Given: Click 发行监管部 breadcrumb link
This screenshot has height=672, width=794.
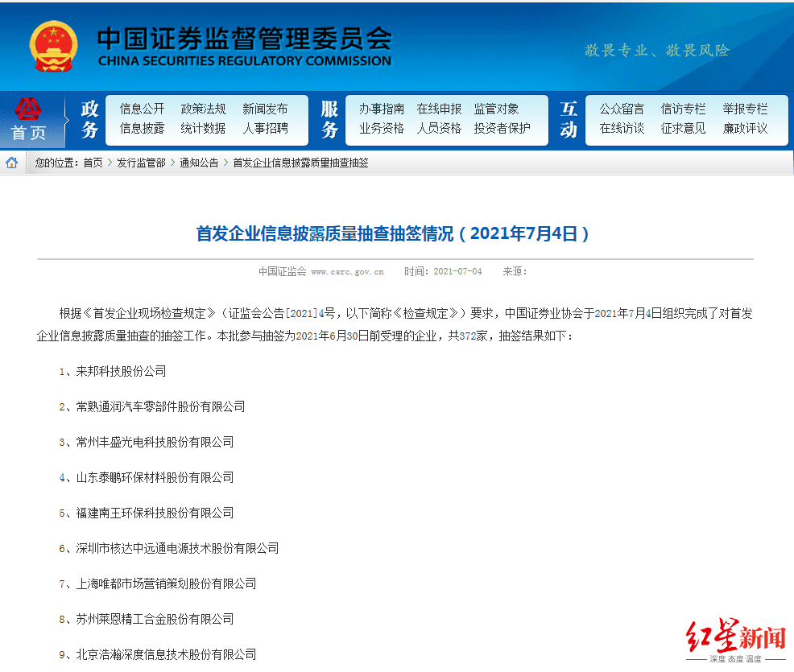Looking at the screenshot, I should tap(141, 163).
